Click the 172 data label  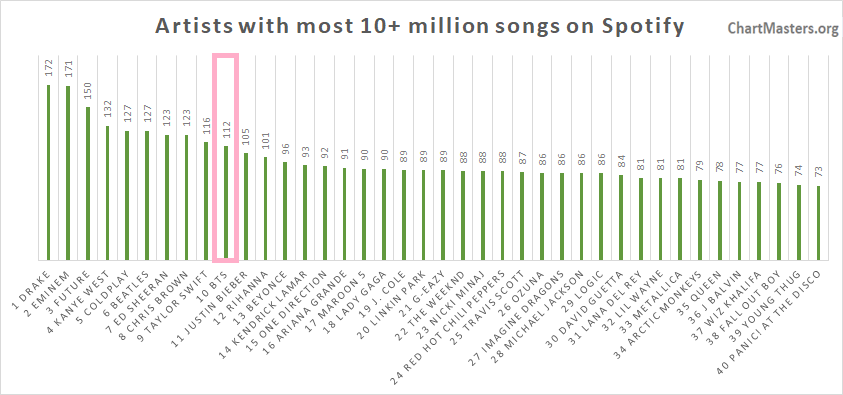(x=48, y=70)
